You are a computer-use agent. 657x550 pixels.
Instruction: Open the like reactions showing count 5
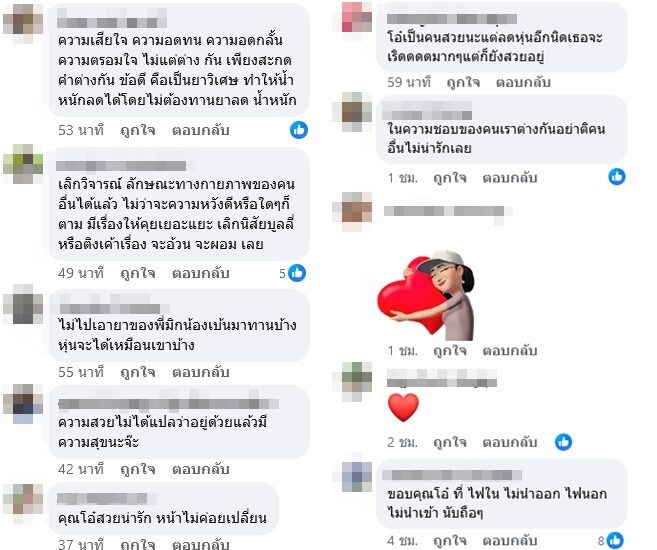tap(293, 273)
